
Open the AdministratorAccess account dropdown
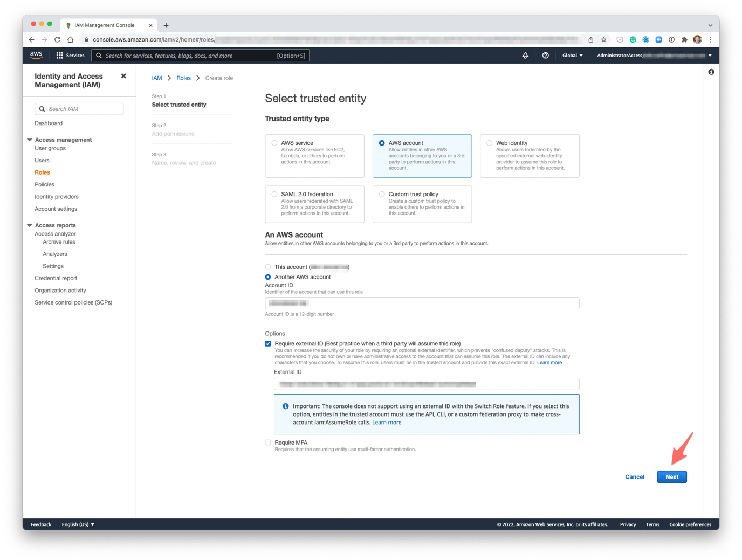pyautogui.click(x=652, y=55)
